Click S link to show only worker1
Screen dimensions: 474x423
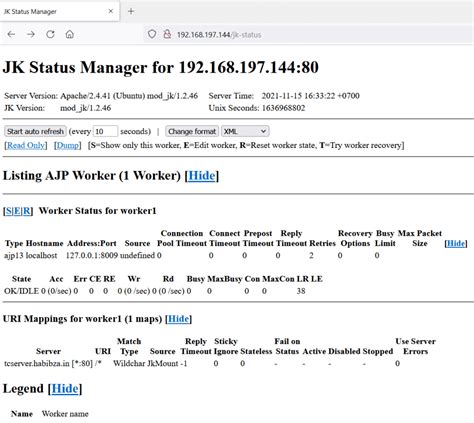[9, 211]
